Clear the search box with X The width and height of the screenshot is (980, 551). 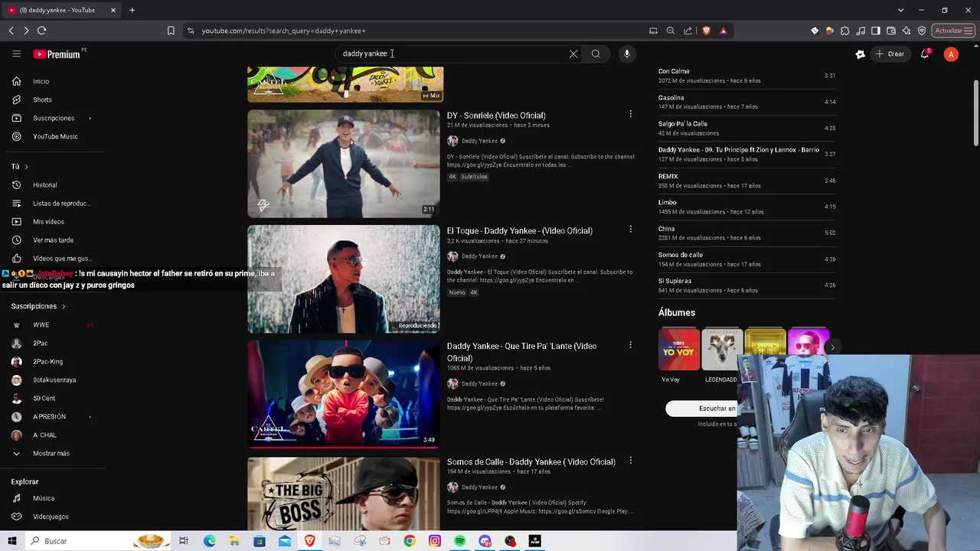click(x=573, y=54)
